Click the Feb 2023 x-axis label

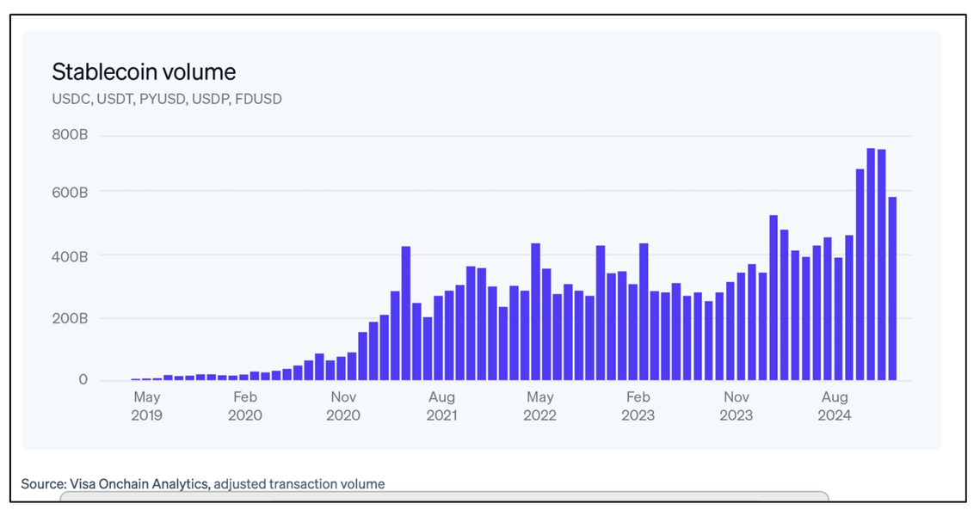tap(638, 406)
